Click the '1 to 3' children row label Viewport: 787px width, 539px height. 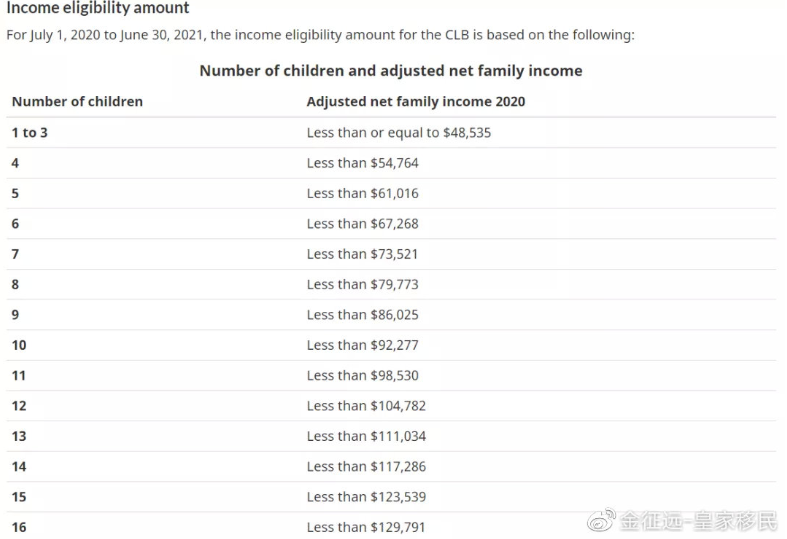[30, 132]
